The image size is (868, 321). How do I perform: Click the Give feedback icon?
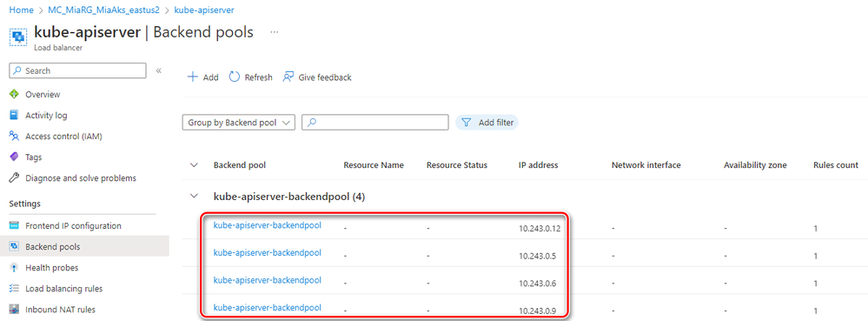pos(288,77)
